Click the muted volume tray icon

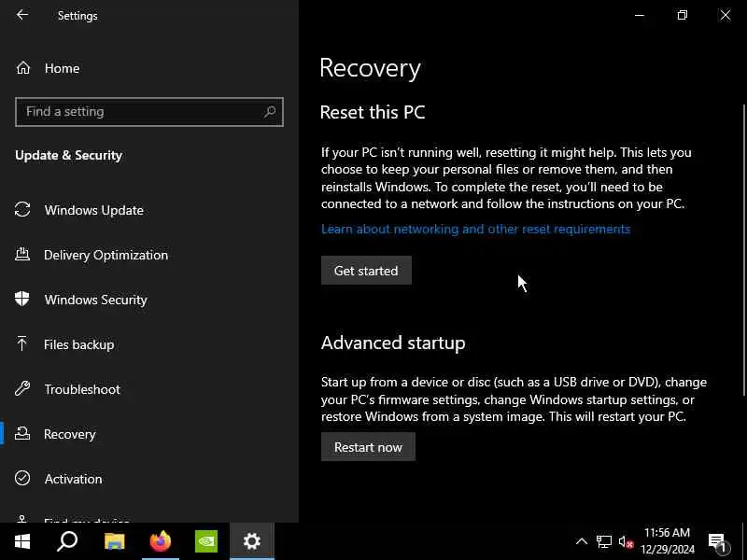pyautogui.click(x=626, y=542)
